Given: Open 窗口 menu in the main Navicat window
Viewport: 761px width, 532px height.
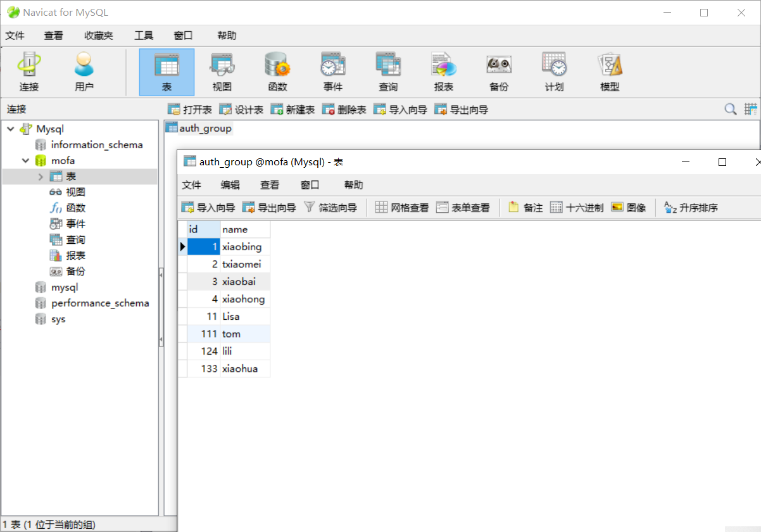Looking at the screenshot, I should [183, 35].
